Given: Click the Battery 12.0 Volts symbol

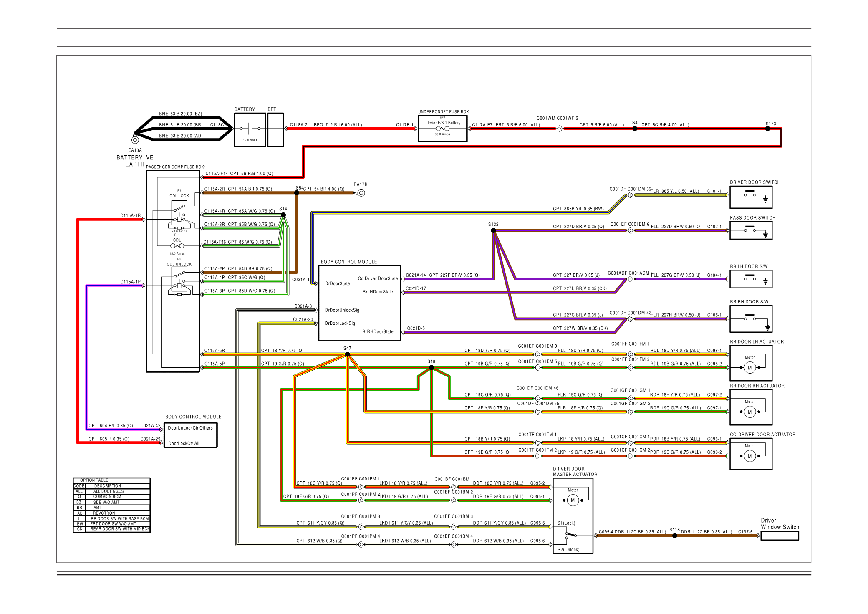Looking at the screenshot, I should click(250, 129).
